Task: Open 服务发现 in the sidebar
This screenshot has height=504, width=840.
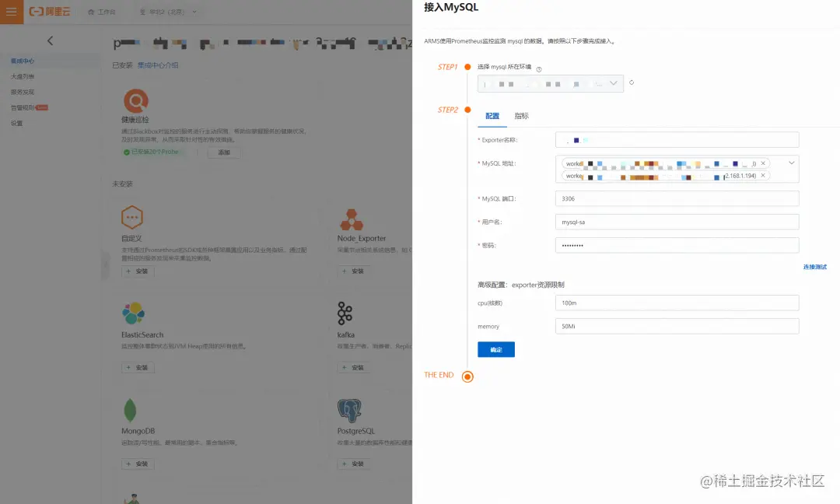Action: point(23,92)
